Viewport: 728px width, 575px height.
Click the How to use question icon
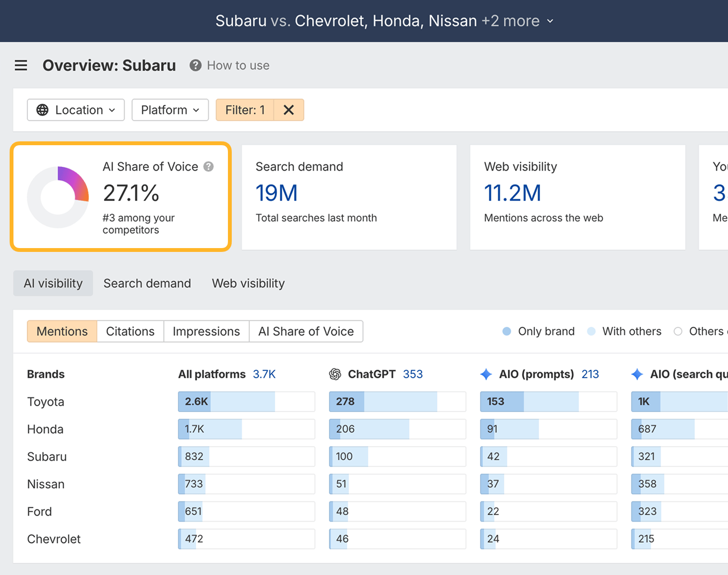click(x=195, y=65)
